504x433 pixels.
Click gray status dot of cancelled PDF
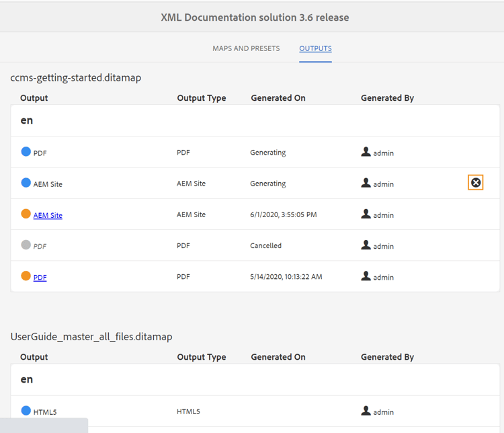coord(26,245)
